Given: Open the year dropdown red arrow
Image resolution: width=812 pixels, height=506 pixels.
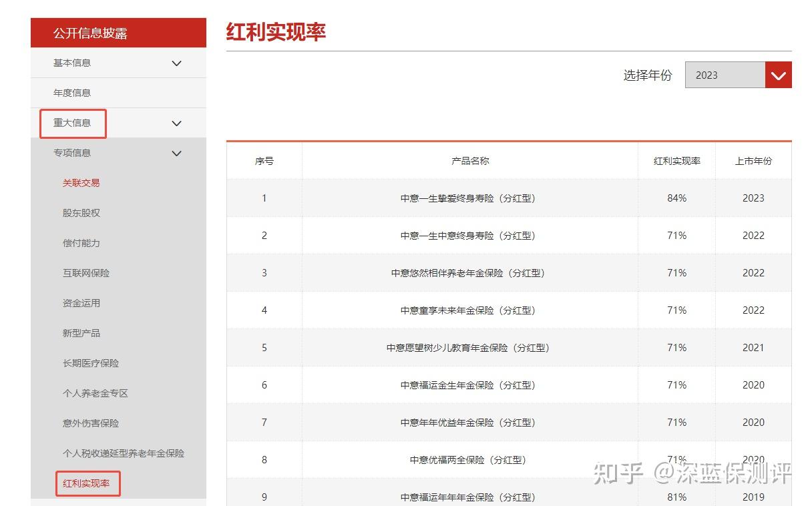Looking at the screenshot, I should (x=779, y=75).
